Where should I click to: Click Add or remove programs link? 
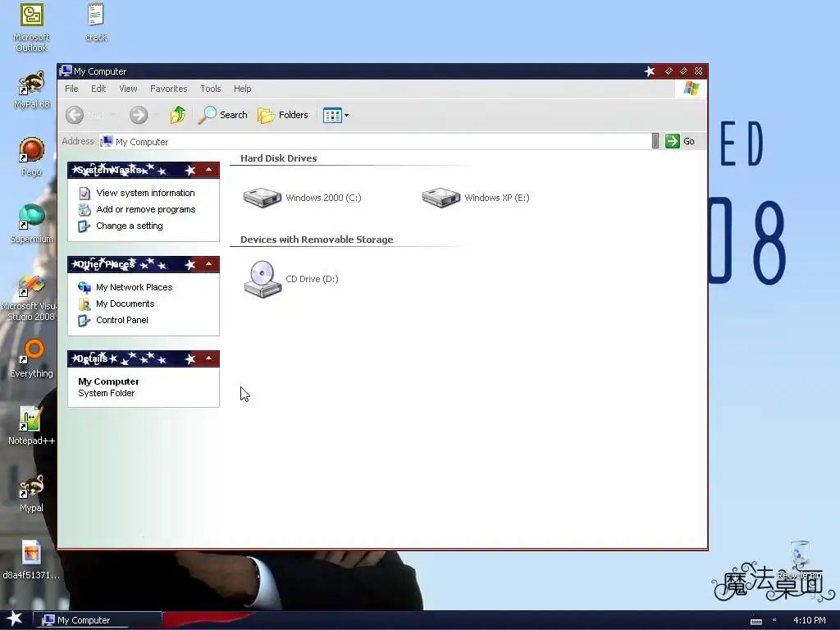pos(146,209)
